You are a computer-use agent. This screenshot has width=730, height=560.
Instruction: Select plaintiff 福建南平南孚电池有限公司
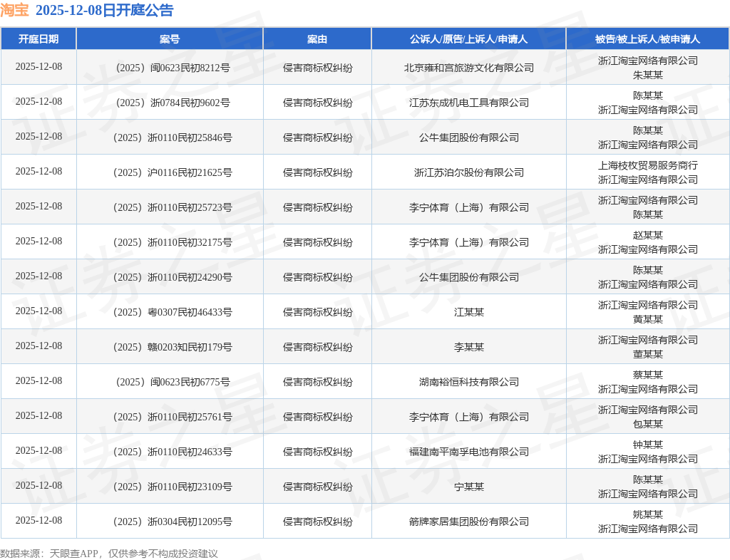469,452
